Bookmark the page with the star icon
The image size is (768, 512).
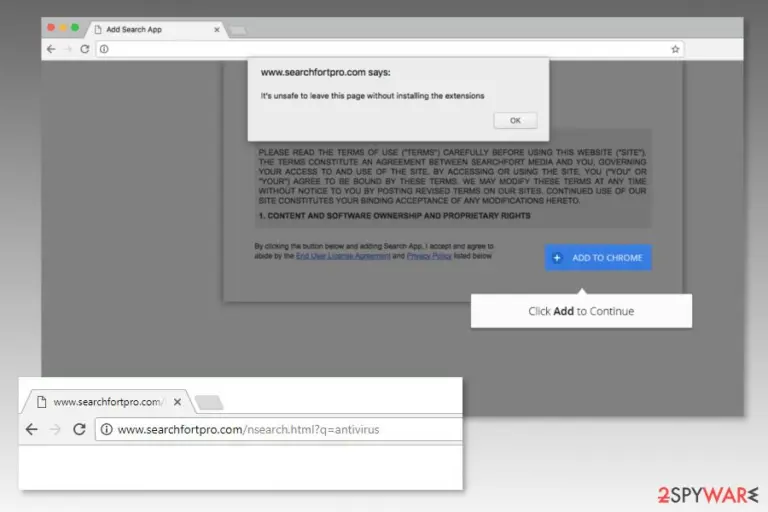pos(675,49)
